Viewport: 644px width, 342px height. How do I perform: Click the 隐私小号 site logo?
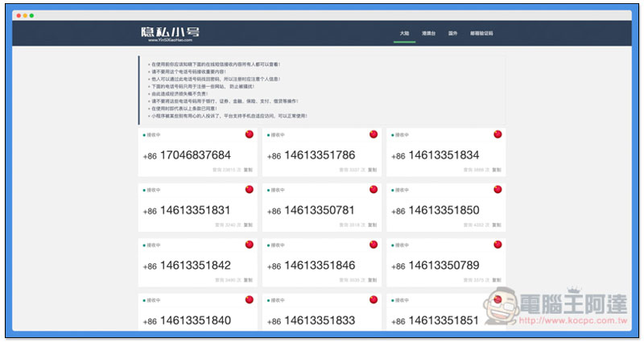click(x=170, y=34)
